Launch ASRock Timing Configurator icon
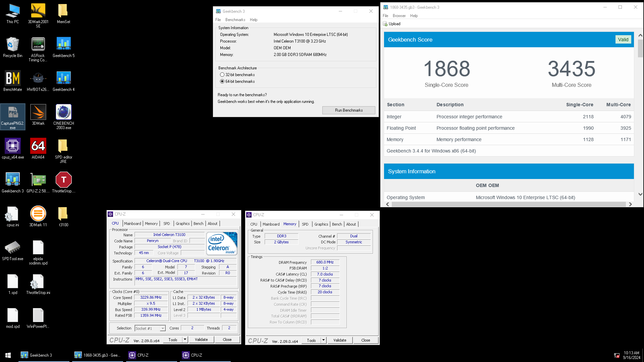The width and height of the screenshot is (644, 362). [38, 49]
